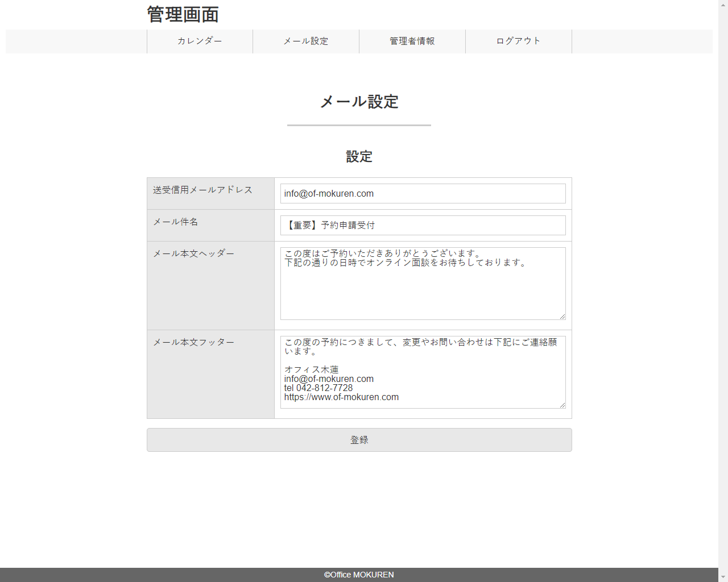Grab the header textarea resize handle
This screenshot has height=582, width=728.
(562, 316)
